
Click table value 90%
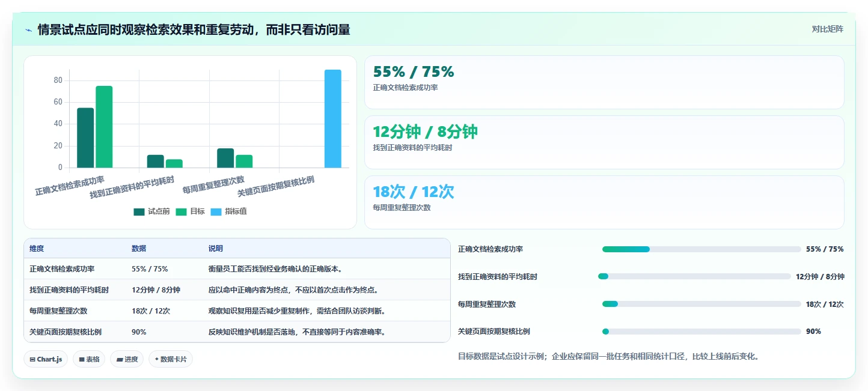click(x=139, y=332)
